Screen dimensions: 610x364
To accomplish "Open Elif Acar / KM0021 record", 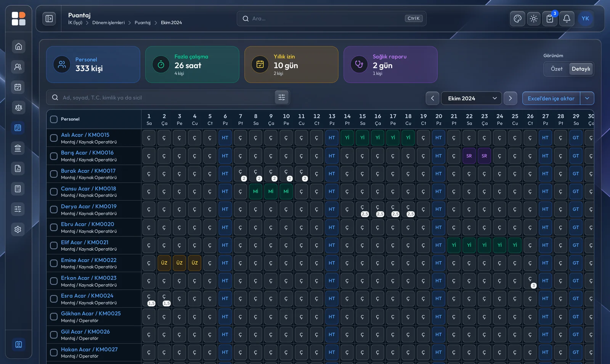I will click(x=85, y=242).
